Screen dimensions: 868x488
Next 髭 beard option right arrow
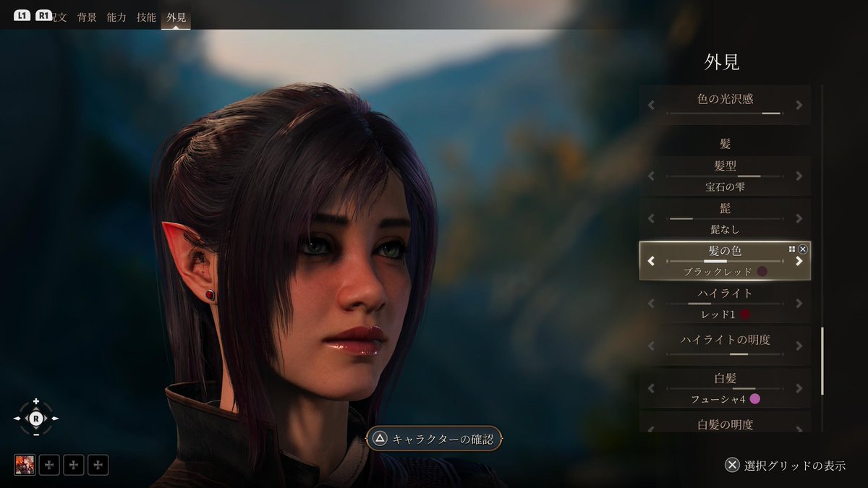tap(799, 218)
